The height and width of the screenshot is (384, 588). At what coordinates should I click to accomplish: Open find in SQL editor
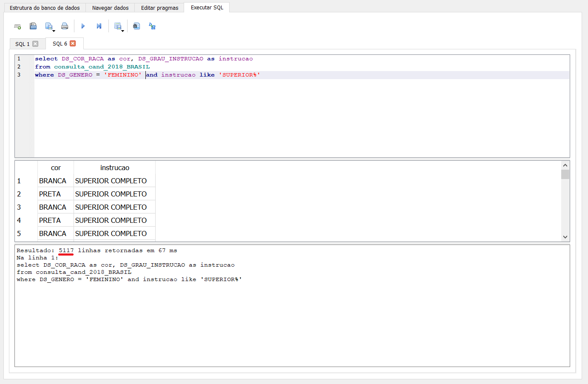pyautogui.click(x=136, y=26)
